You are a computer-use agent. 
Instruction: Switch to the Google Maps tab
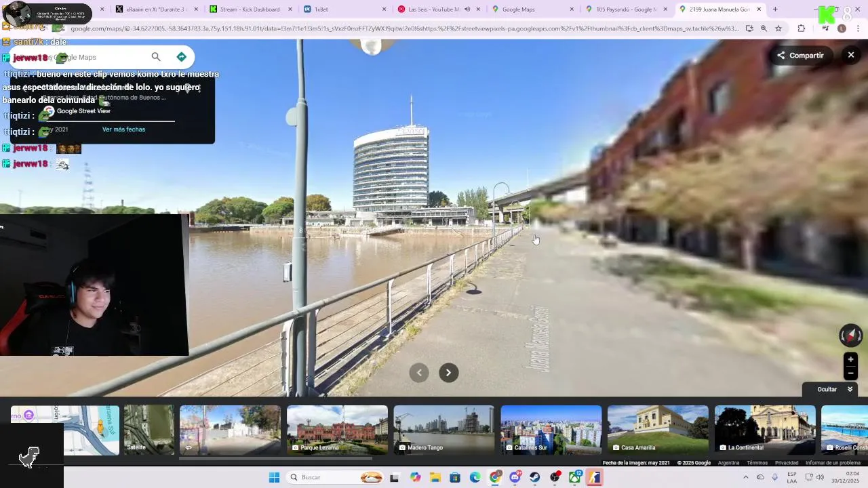tap(532, 9)
